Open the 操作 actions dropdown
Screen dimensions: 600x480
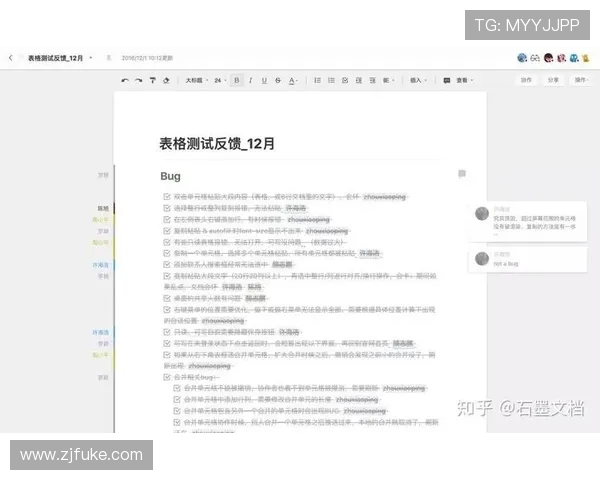[582, 80]
